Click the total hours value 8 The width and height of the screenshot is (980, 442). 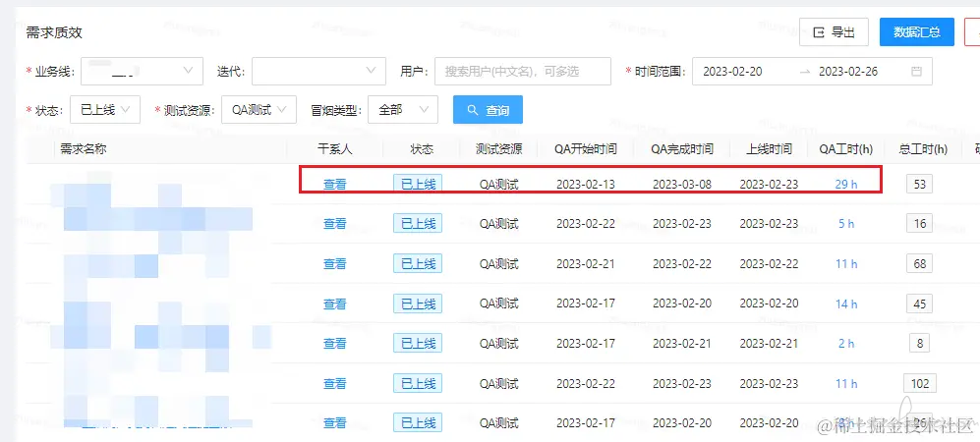tap(919, 343)
